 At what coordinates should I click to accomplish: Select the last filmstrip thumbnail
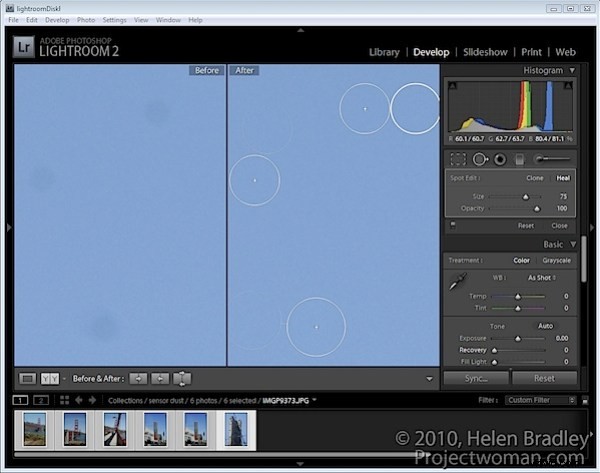pos(236,429)
